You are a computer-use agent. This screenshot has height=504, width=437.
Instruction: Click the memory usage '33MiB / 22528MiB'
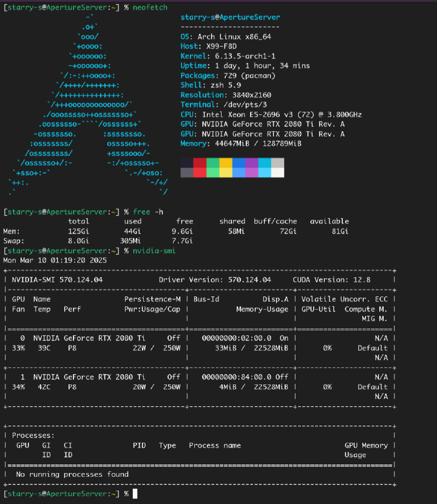pos(252,348)
